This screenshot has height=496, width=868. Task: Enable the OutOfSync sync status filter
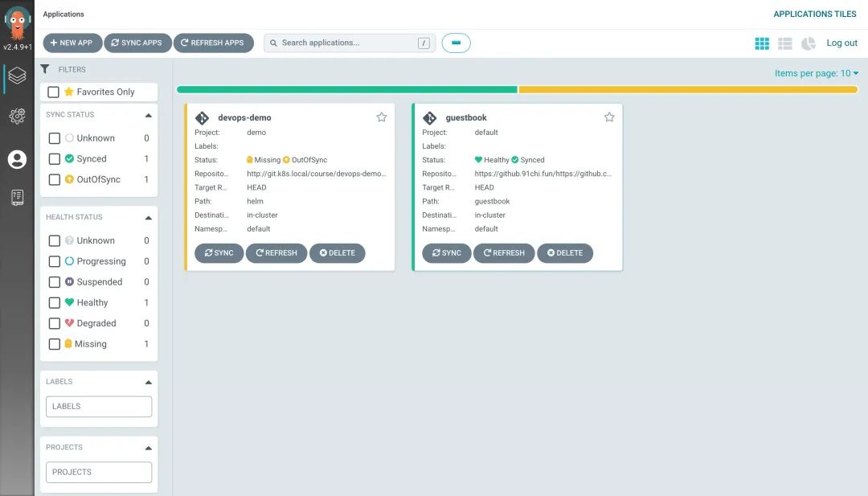(x=55, y=179)
